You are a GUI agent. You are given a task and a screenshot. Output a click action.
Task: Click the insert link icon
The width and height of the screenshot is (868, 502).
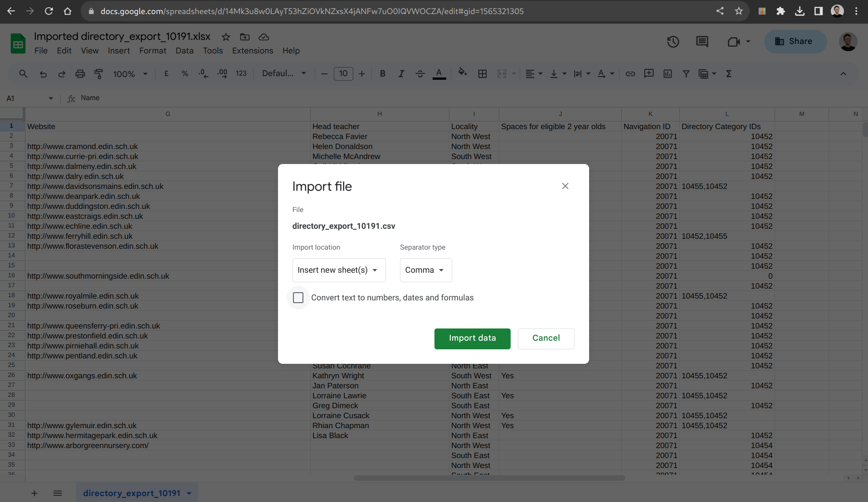[x=630, y=74]
